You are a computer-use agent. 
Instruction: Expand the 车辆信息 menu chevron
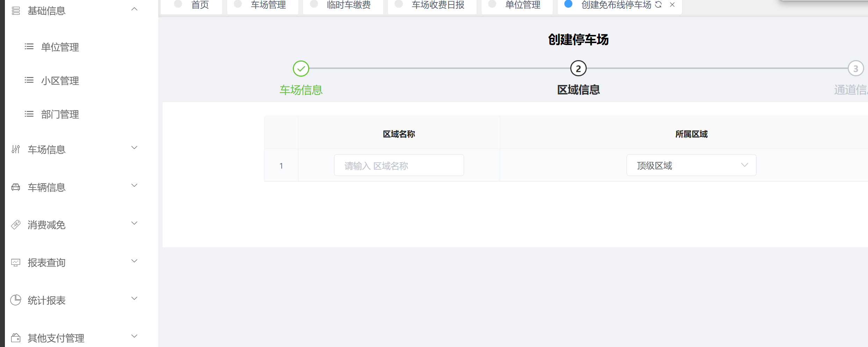click(x=134, y=185)
